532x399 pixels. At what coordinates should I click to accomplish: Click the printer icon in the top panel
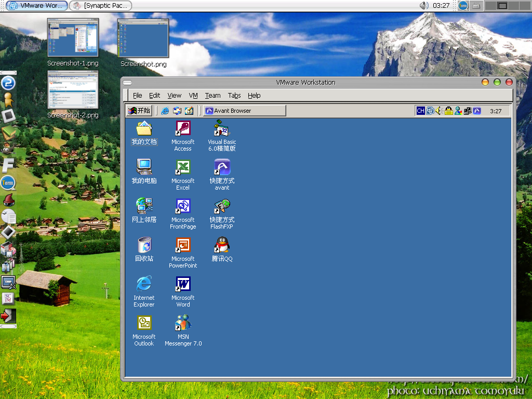click(x=476, y=5)
